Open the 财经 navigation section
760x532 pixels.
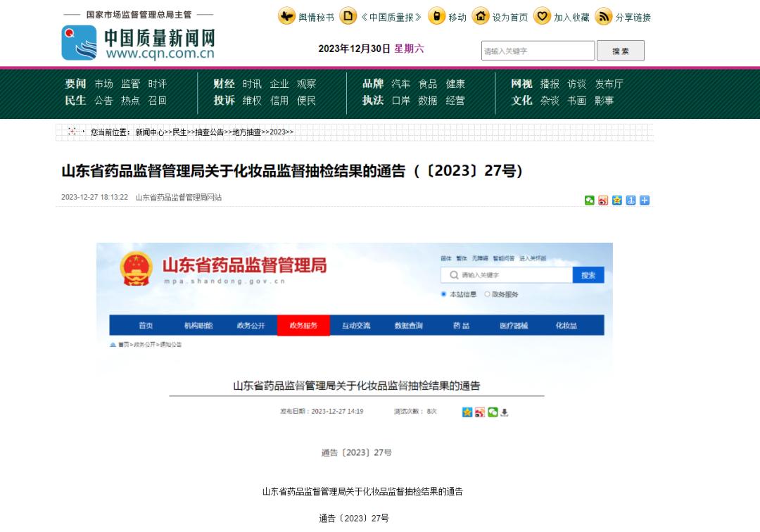224,84
